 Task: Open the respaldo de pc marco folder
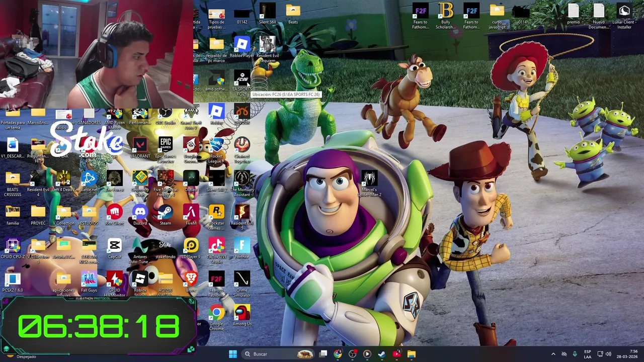(x=216, y=50)
